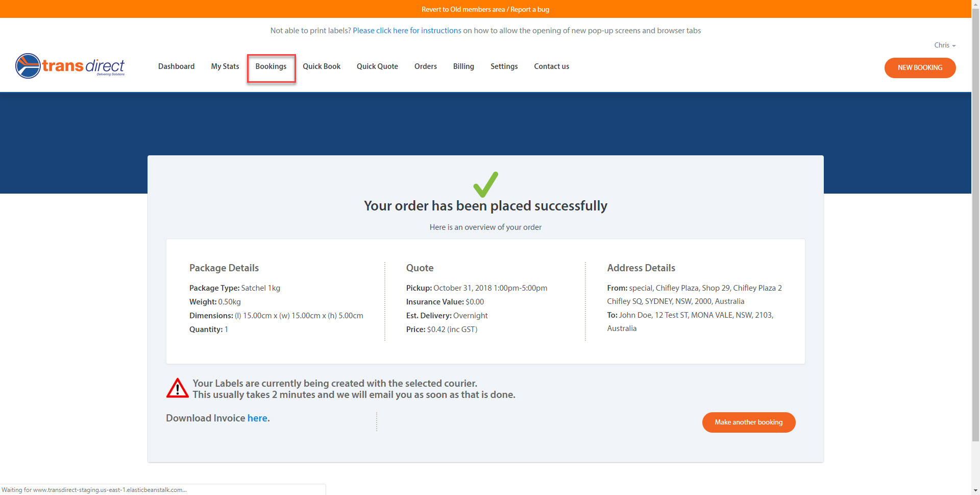980x495 pixels.
Task: Expand the user dropdown chevron next to Chris
Action: 955,45
